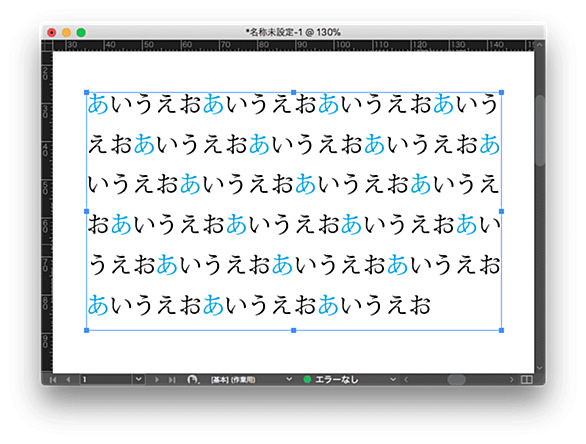Click the top-right text frame handle
586x444 pixels.
point(502,92)
